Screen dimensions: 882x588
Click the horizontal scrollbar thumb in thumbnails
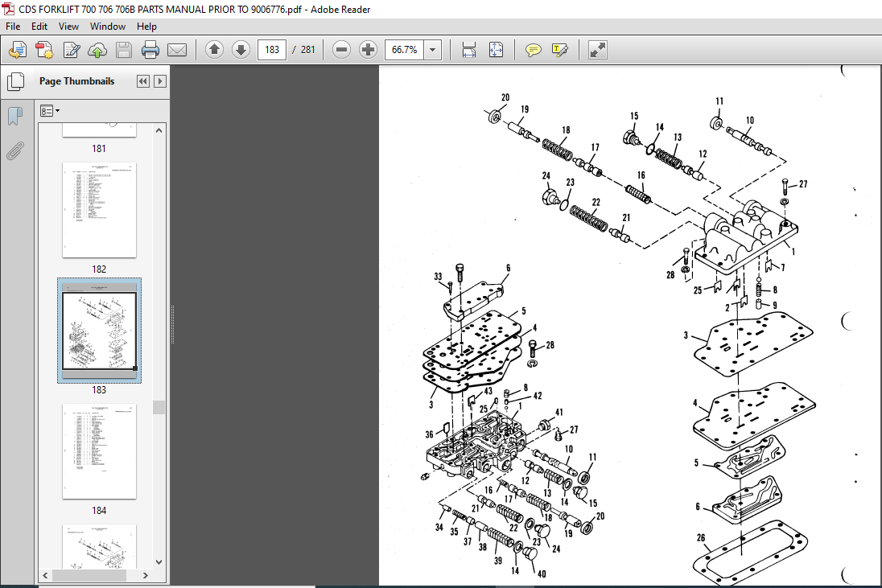[89, 576]
